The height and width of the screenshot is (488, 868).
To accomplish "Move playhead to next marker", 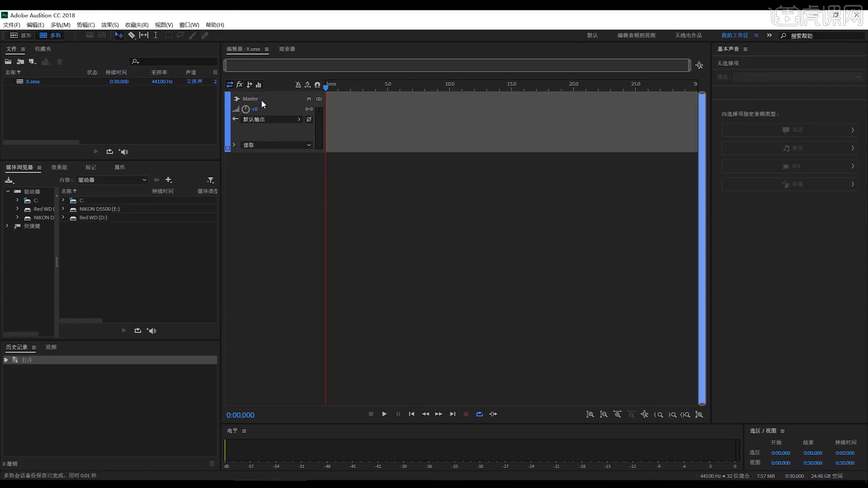I will (453, 414).
